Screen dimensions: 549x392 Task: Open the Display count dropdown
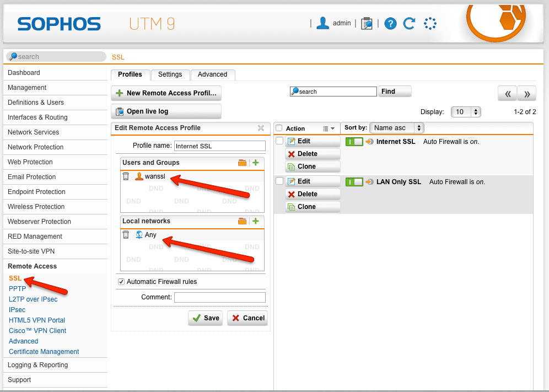pyautogui.click(x=466, y=112)
